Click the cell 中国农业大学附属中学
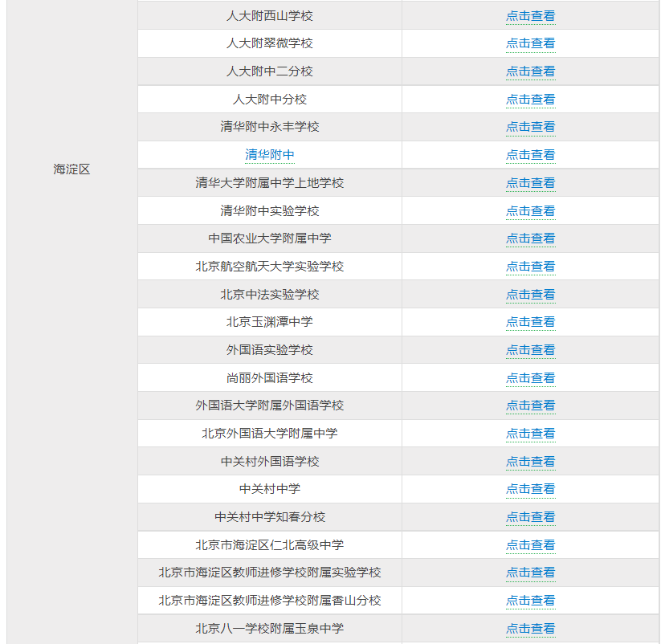This screenshot has width=665, height=644. [x=270, y=238]
